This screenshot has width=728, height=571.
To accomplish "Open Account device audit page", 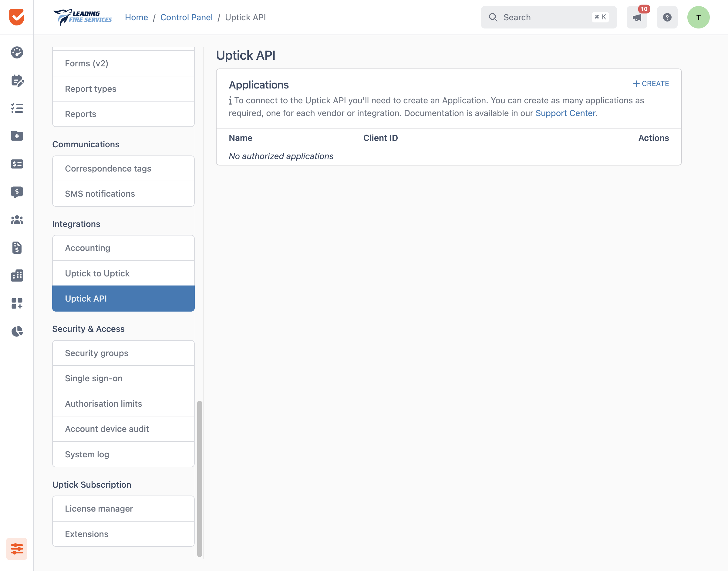I will [123, 429].
